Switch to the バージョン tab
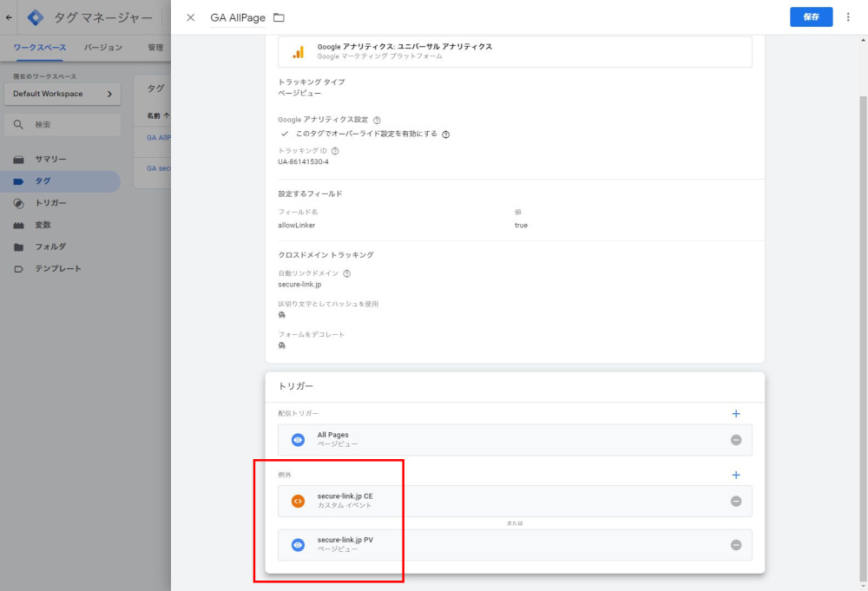Screen dimensions: 868x591 point(102,48)
